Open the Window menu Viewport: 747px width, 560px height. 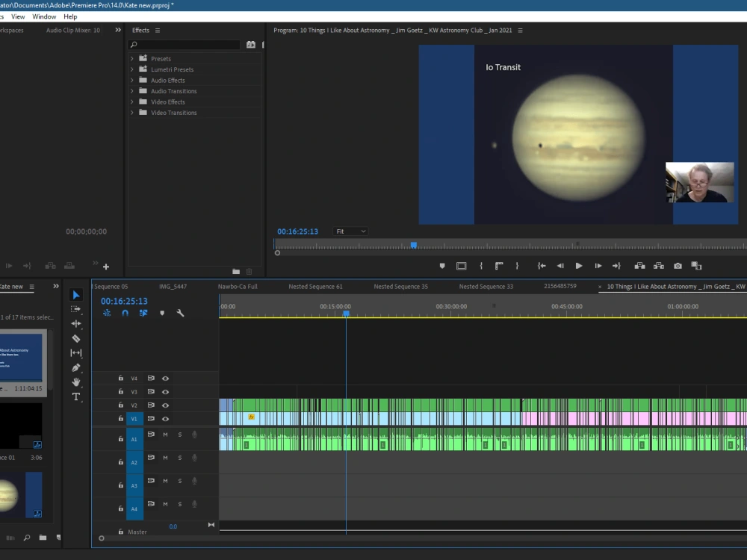pos(44,16)
